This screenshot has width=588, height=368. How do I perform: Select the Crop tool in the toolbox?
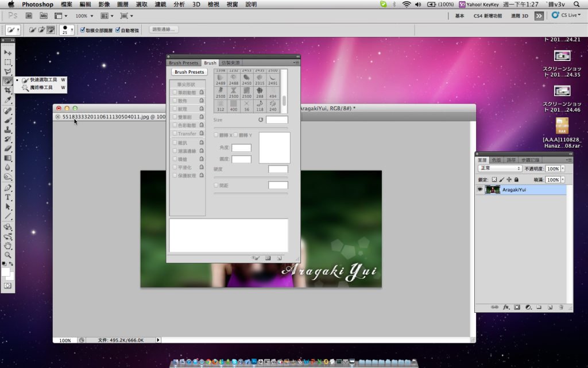[x=8, y=90]
